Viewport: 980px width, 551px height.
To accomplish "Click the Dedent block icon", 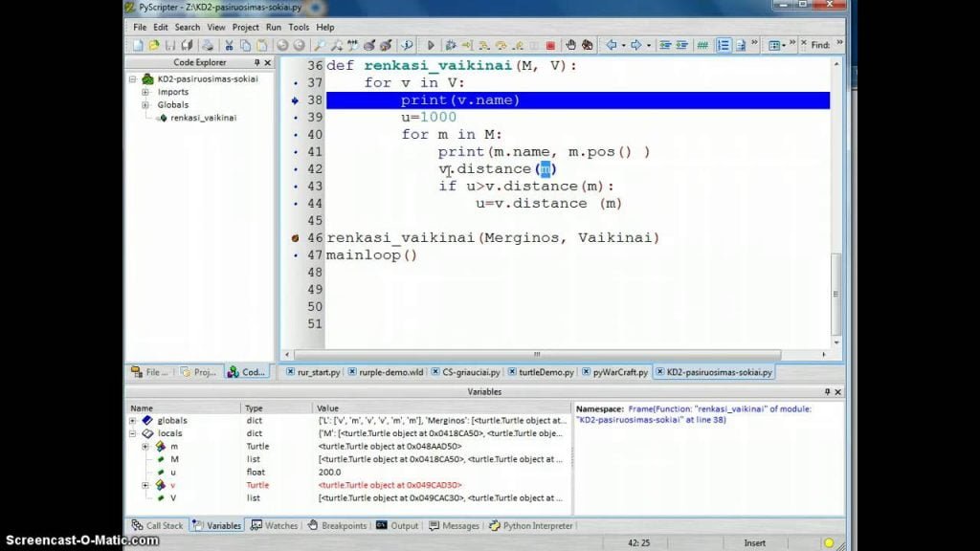I will pos(681,45).
